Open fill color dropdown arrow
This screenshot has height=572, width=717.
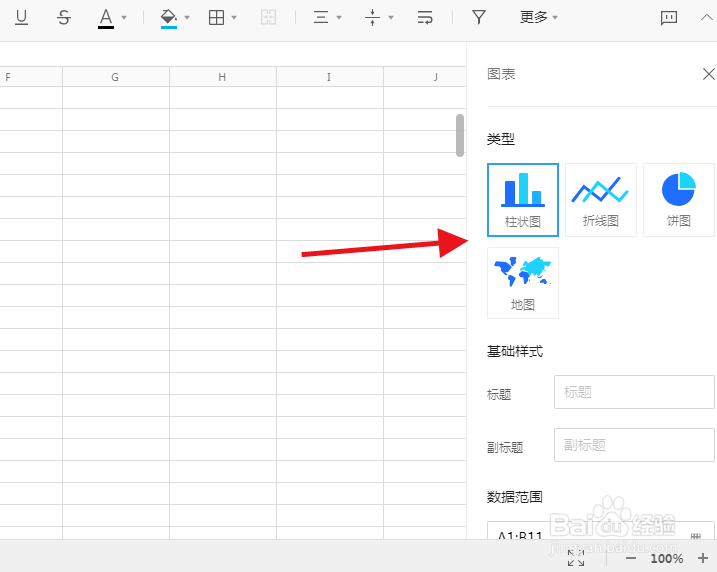[187, 18]
